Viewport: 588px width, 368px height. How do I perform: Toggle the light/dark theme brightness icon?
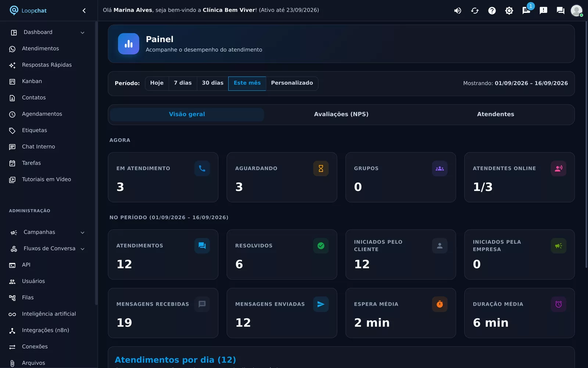coord(509,11)
